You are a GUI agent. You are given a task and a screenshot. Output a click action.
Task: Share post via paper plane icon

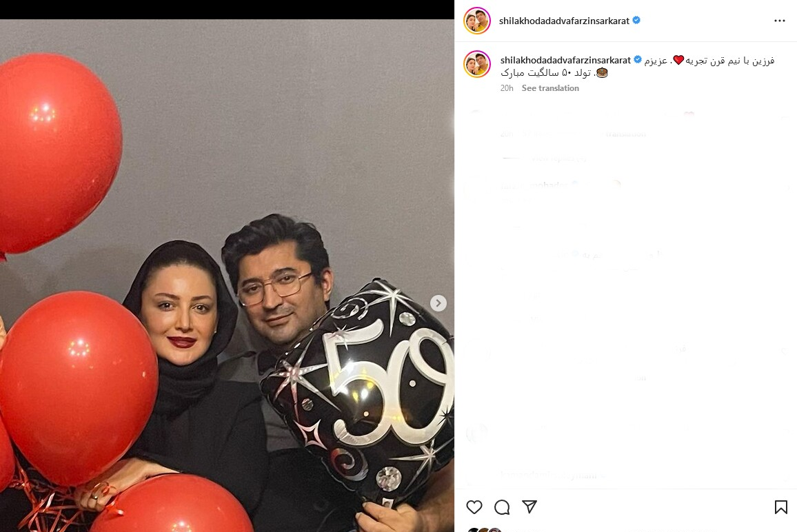point(529,507)
